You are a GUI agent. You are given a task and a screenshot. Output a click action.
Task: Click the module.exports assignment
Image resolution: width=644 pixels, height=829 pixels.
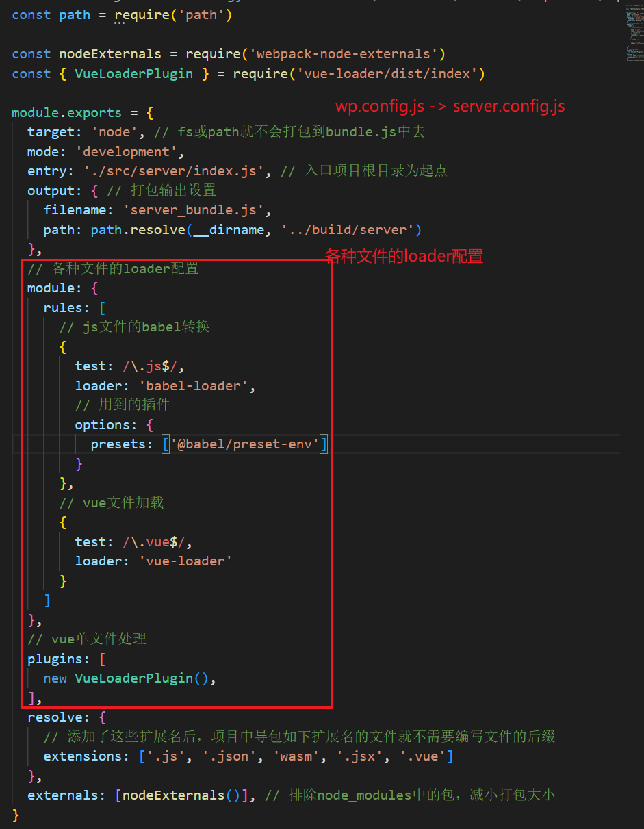tap(82, 113)
